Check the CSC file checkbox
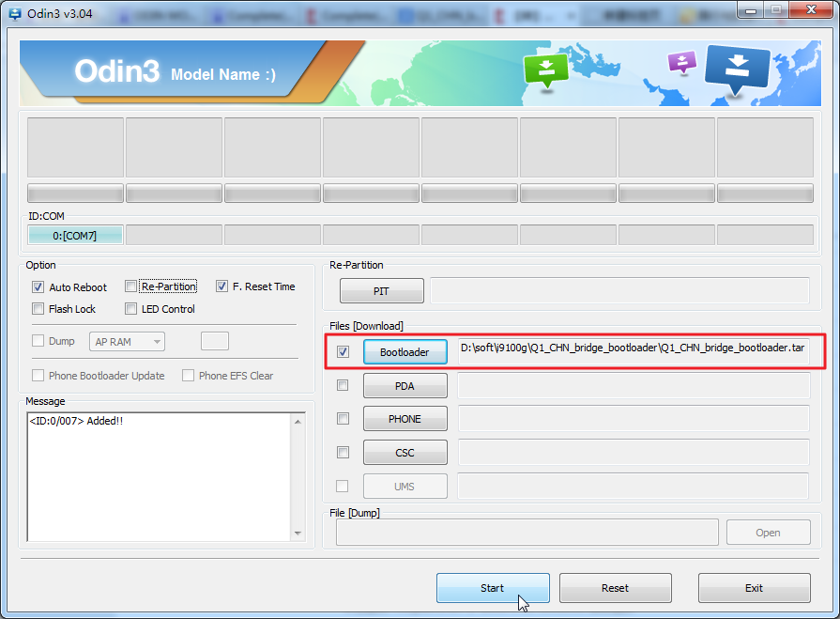 tap(343, 453)
